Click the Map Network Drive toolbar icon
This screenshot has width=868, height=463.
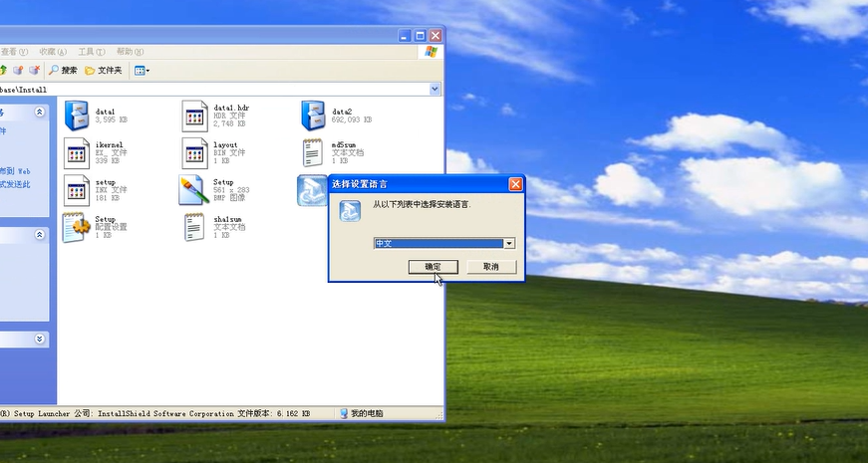point(18,71)
